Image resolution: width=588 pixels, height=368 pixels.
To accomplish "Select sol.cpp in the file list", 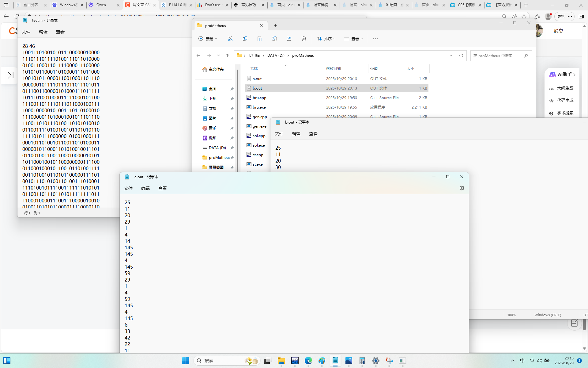I will pos(259,136).
